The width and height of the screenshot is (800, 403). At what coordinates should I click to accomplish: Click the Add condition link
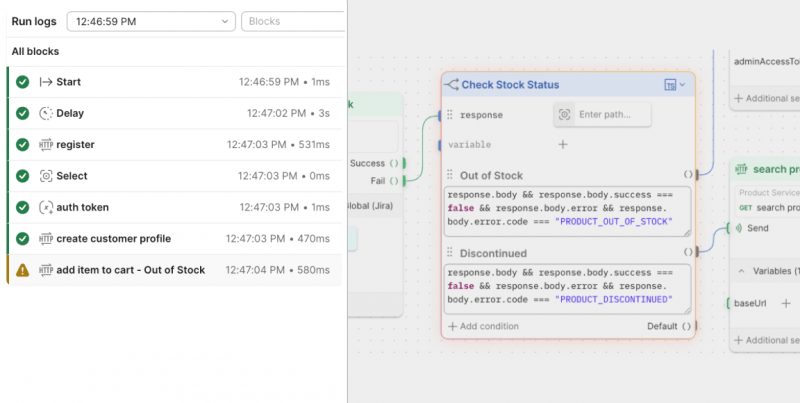pyautogui.click(x=483, y=326)
